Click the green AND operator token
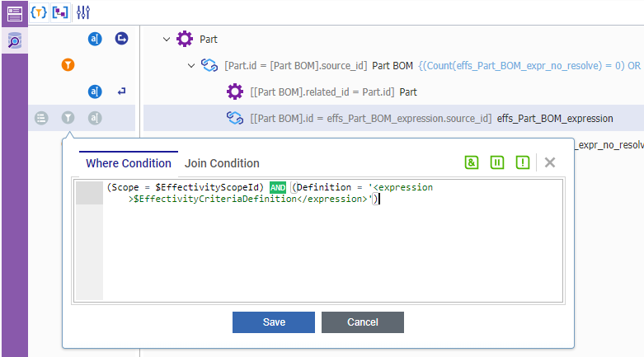This screenshot has width=644, height=357. pyautogui.click(x=278, y=188)
